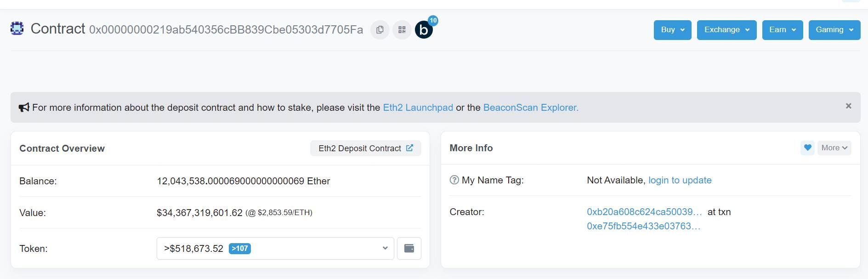
Task: Open the Blockscan chat icon
Action: click(424, 30)
